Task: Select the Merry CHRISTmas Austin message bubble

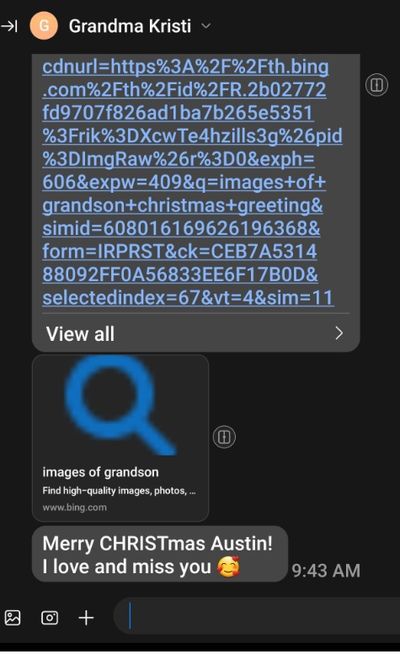Action: pos(160,554)
